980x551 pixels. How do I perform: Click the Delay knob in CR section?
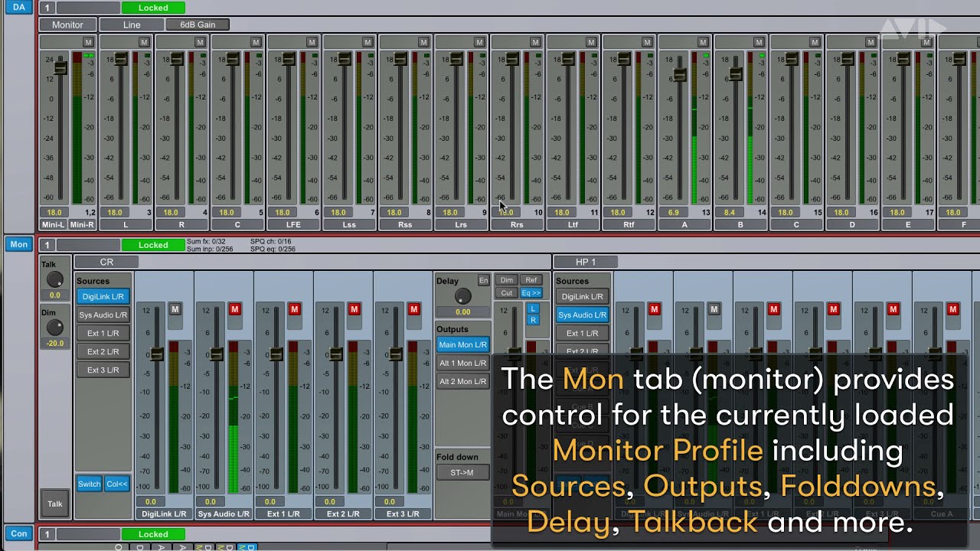pos(462,296)
